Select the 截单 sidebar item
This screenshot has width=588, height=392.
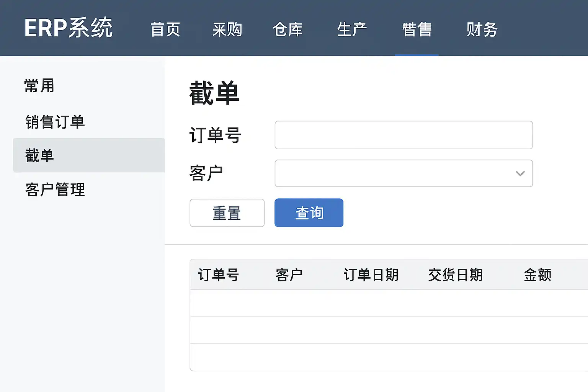pos(40,155)
